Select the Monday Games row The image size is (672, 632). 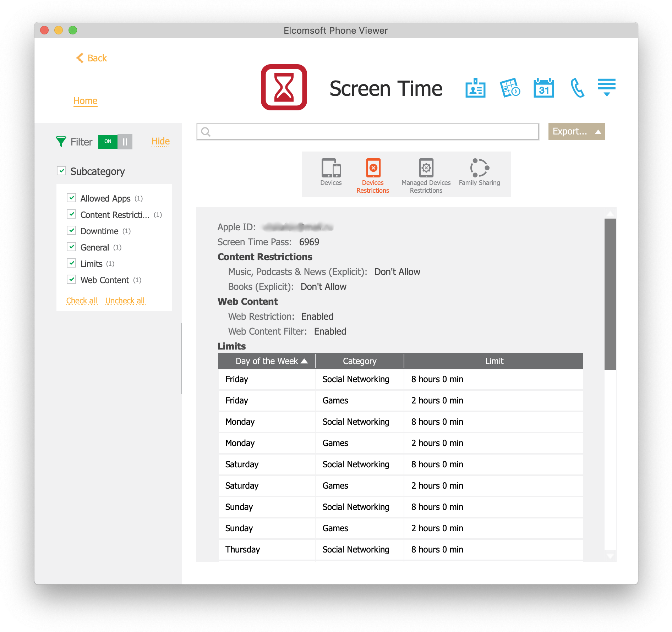401,443
